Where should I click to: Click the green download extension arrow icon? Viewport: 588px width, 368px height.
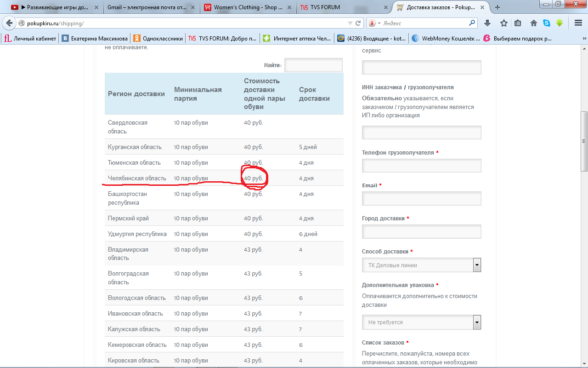tap(560, 23)
